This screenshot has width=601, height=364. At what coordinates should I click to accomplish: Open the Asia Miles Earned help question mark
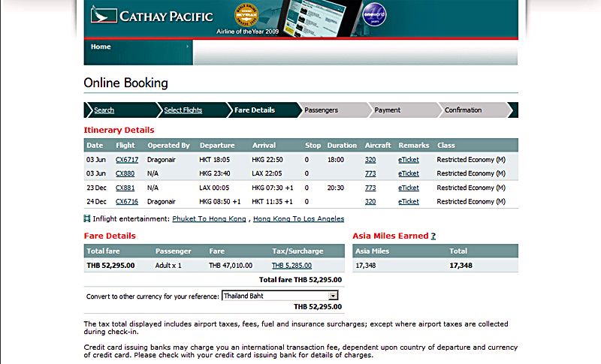[433, 236]
